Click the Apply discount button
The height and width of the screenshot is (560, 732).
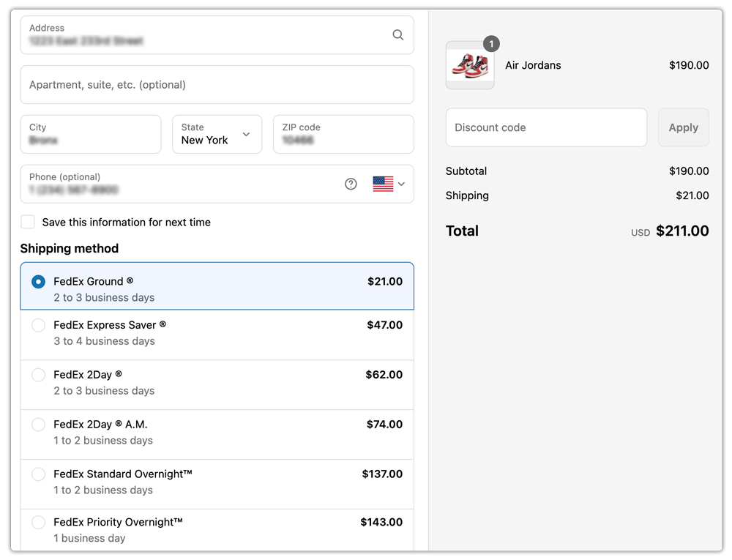point(684,127)
